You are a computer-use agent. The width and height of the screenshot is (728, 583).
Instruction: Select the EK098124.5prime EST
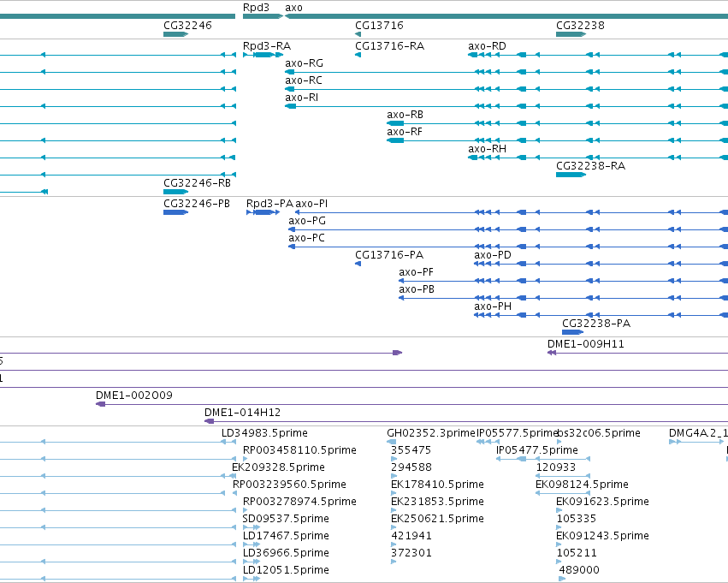pyautogui.click(x=582, y=485)
